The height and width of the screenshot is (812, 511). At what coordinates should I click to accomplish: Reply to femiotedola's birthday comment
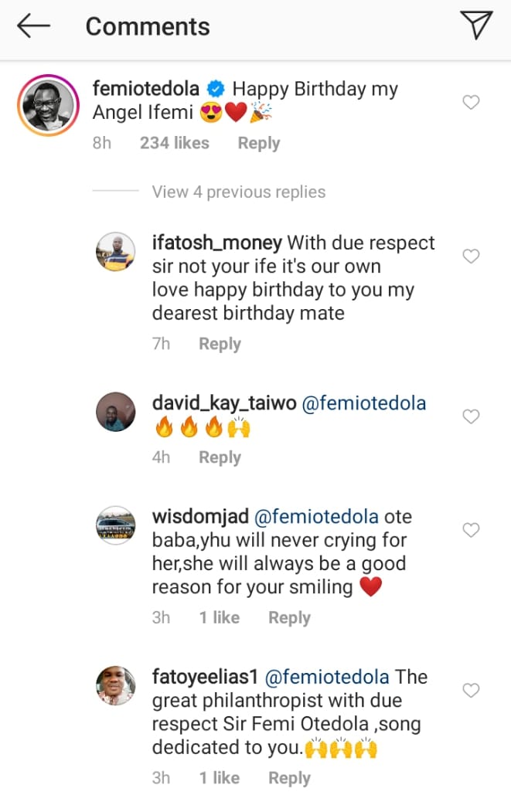coord(258,143)
